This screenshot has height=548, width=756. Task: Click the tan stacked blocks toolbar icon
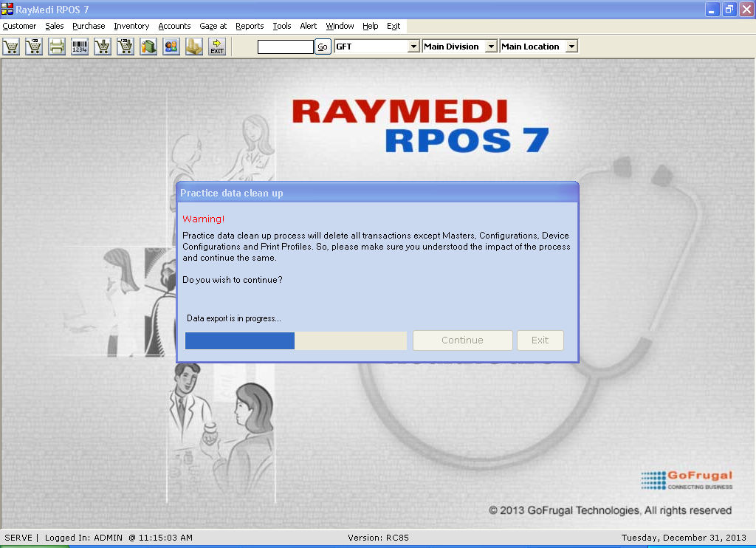point(194,47)
